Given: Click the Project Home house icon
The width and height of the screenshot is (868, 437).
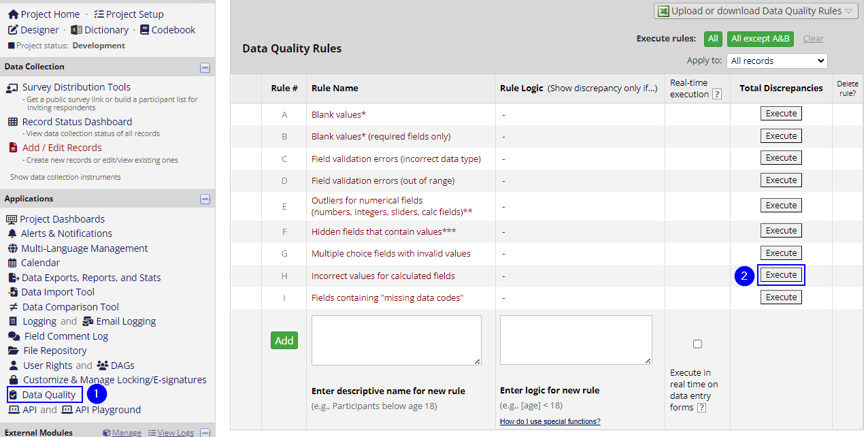Looking at the screenshot, I should point(13,14).
